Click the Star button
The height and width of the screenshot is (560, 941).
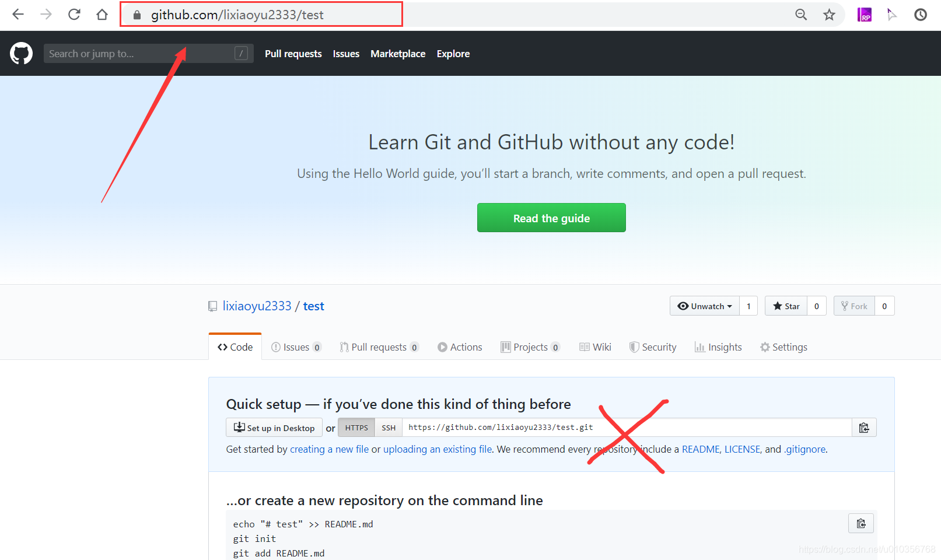(786, 306)
